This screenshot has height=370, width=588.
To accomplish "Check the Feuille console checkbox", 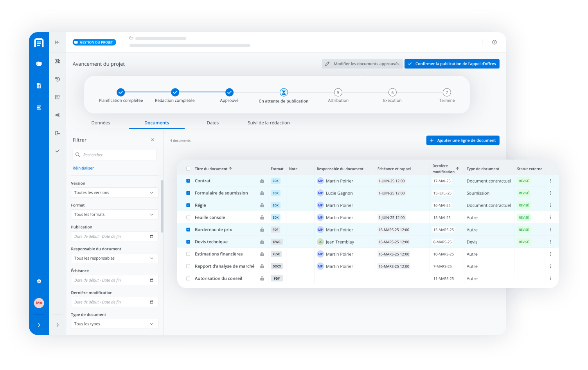I will [188, 217].
